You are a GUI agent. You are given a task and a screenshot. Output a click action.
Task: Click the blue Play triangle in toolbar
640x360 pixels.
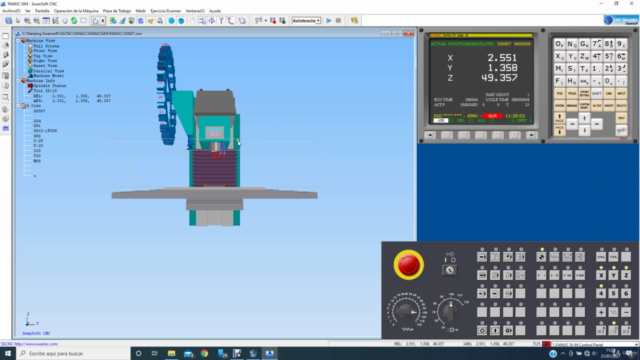(x=329, y=20)
